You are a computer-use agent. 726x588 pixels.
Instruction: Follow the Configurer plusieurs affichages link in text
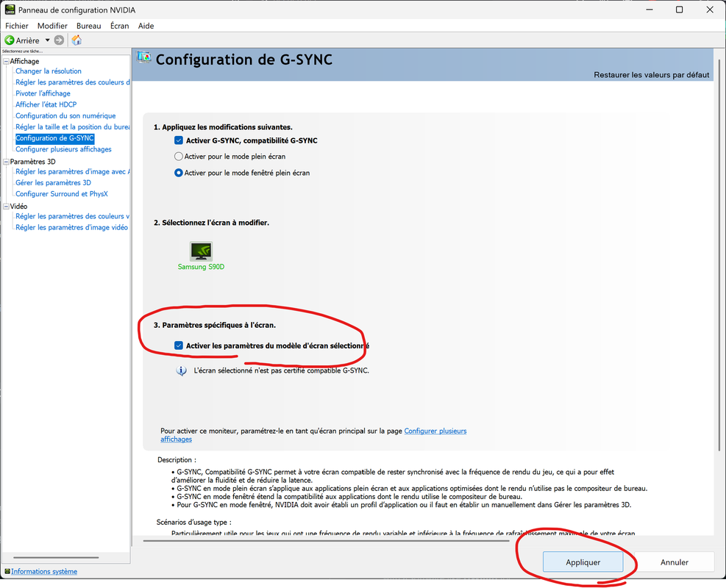(x=435, y=431)
